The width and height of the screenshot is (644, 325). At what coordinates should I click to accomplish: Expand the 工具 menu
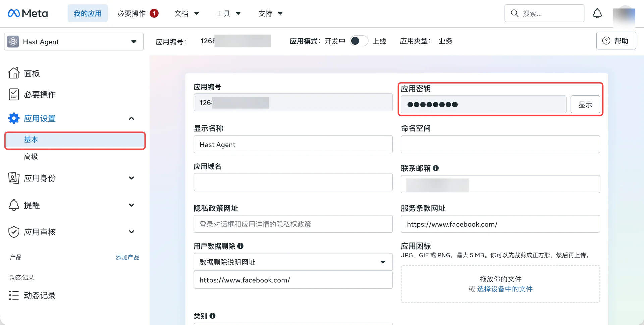pos(229,13)
